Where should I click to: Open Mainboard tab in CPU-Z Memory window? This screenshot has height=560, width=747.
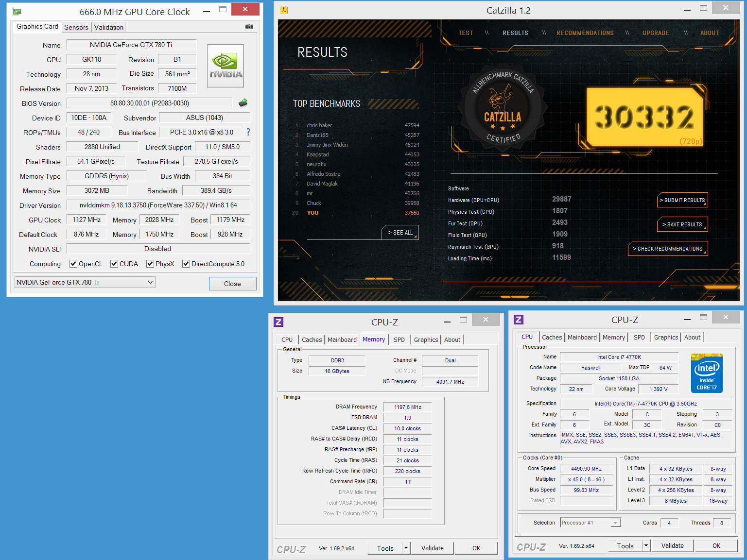(342, 339)
